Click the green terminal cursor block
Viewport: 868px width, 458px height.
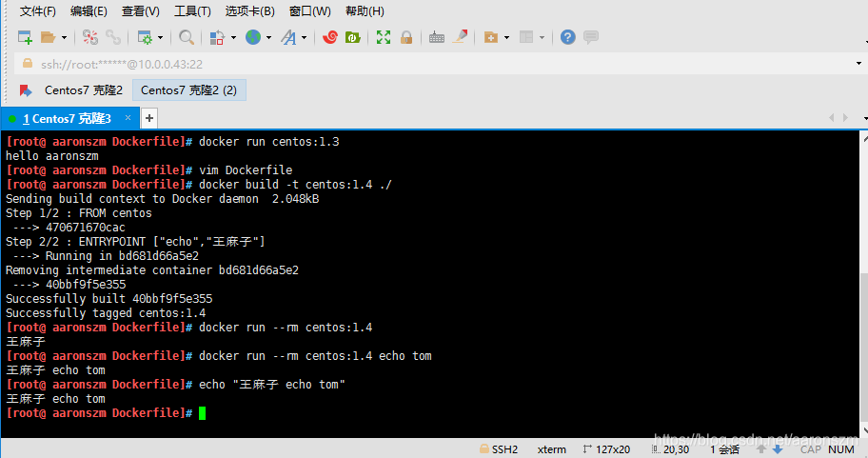202,413
